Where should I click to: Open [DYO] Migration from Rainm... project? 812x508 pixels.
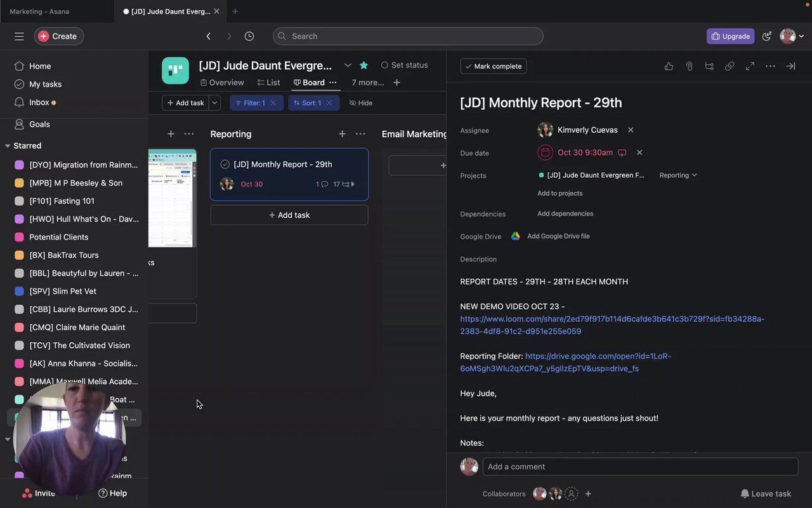[83, 164]
